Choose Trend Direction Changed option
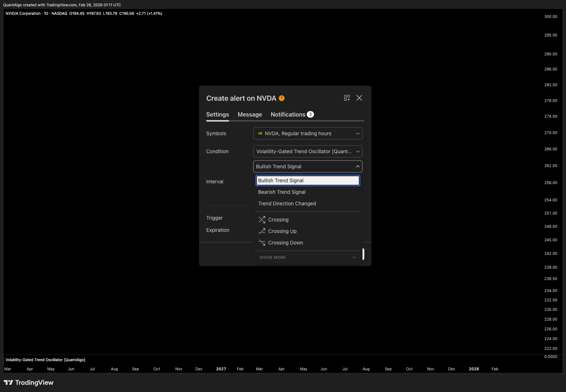 point(308,204)
